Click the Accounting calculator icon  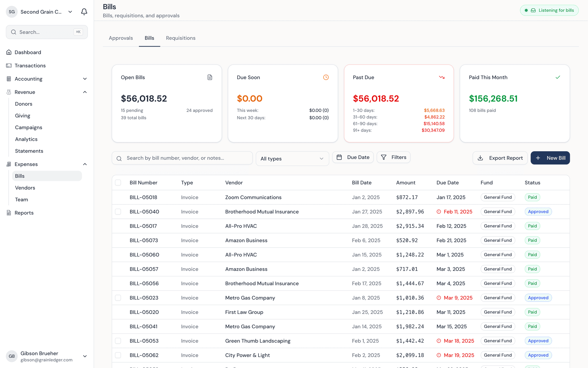tap(9, 79)
